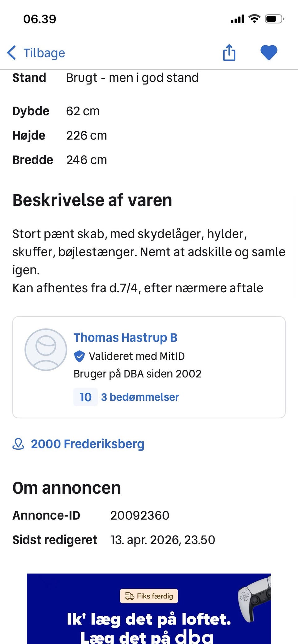Tap the Wi-Fi indicator in status bar
This screenshot has height=644, width=298.
[x=254, y=18]
